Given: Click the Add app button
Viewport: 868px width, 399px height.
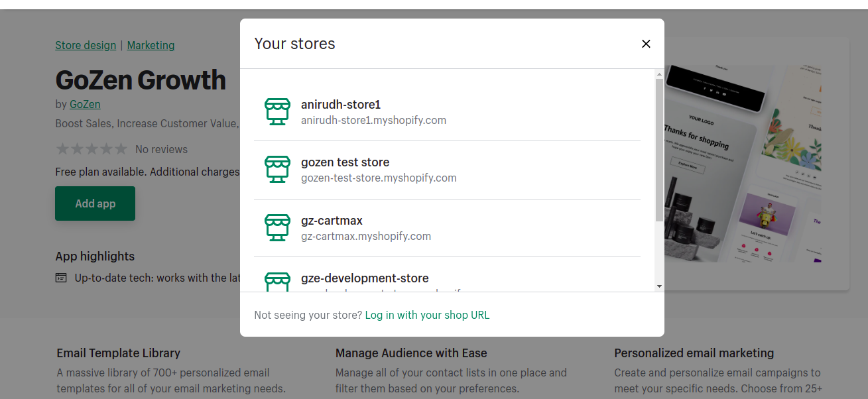Looking at the screenshot, I should (95, 203).
